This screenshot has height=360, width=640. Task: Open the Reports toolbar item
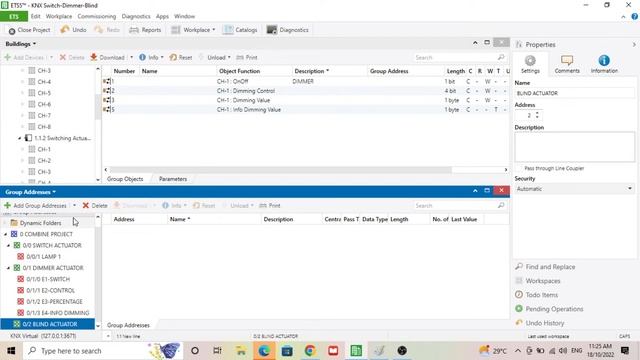point(145,30)
